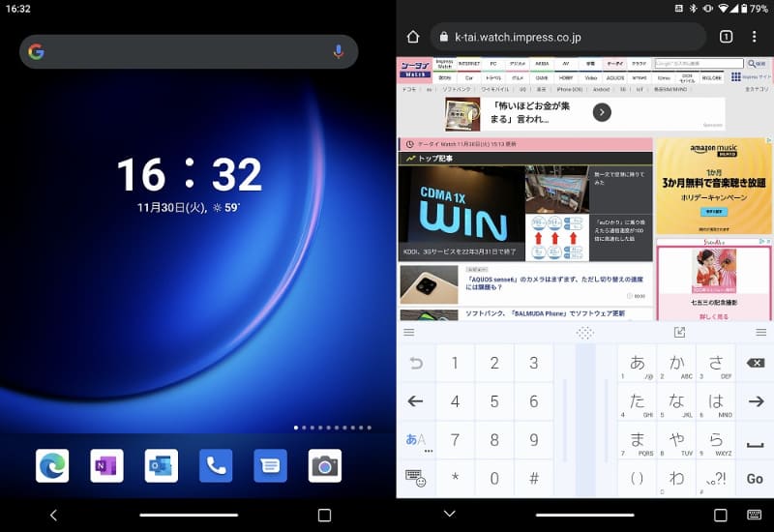Tap the # key on the numeric keypad

(x=534, y=478)
